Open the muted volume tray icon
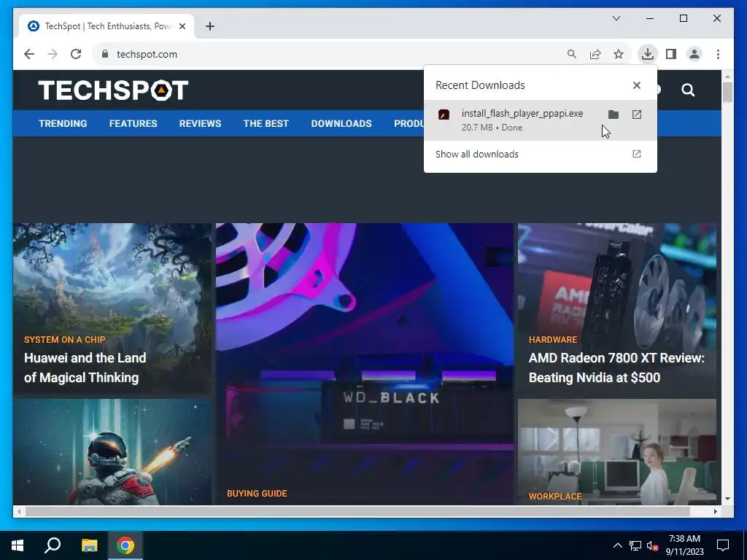Screen dimensions: 747x560 (653, 545)
